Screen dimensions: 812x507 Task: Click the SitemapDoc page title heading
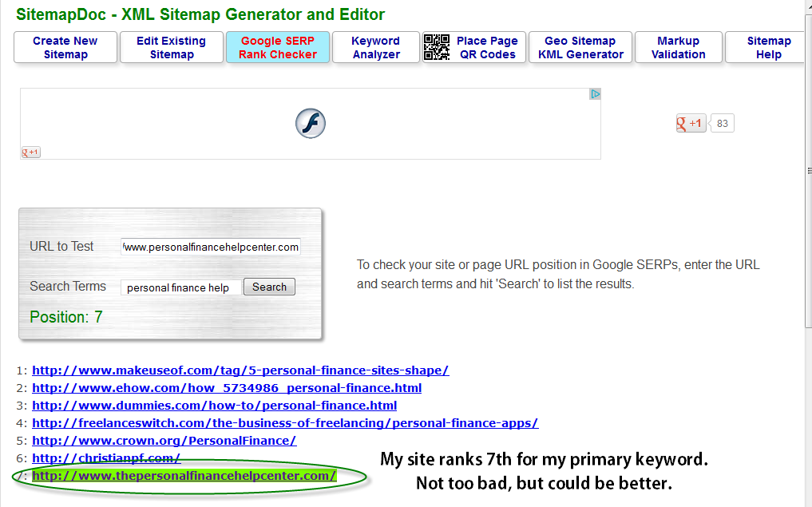pos(200,14)
